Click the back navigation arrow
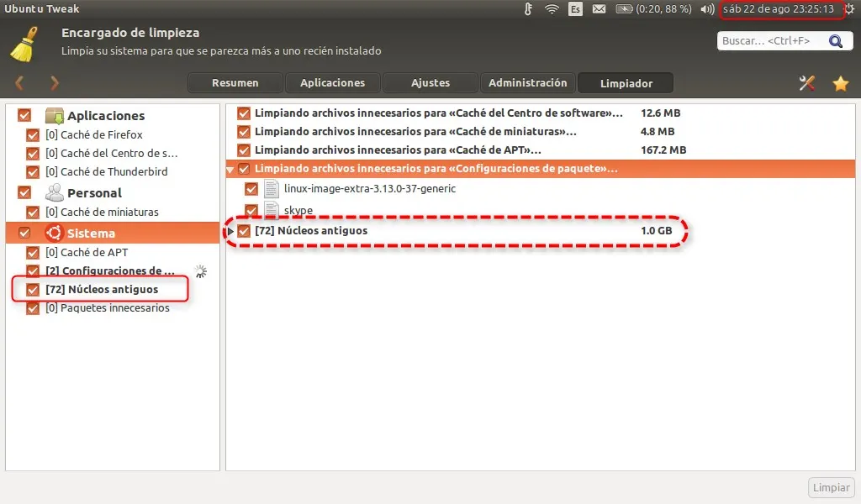Image resolution: width=861 pixels, height=504 pixels. [x=20, y=83]
